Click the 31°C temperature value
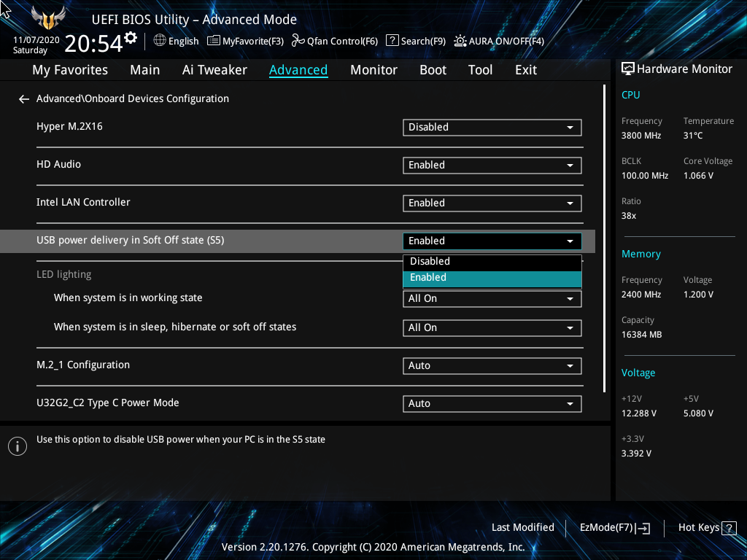Screen dimensions: 747x560 (x=693, y=136)
